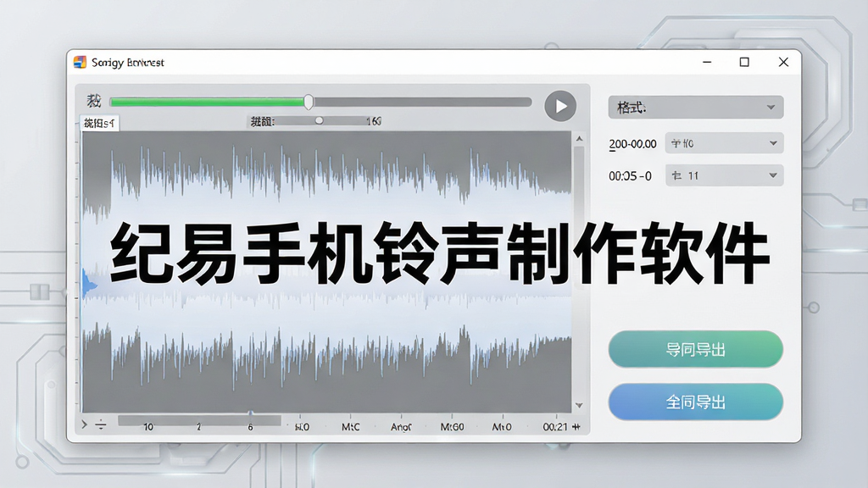868x488 pixels.
Task: Open the dropdown next to 00:05-0
Action: 724,175
